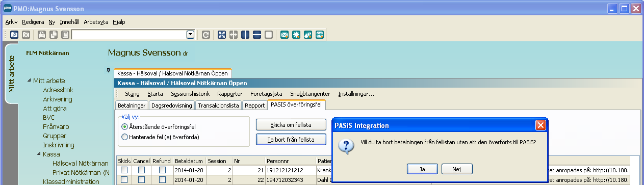Open Rapporter in the Kassa menu bar

[229, 94]
